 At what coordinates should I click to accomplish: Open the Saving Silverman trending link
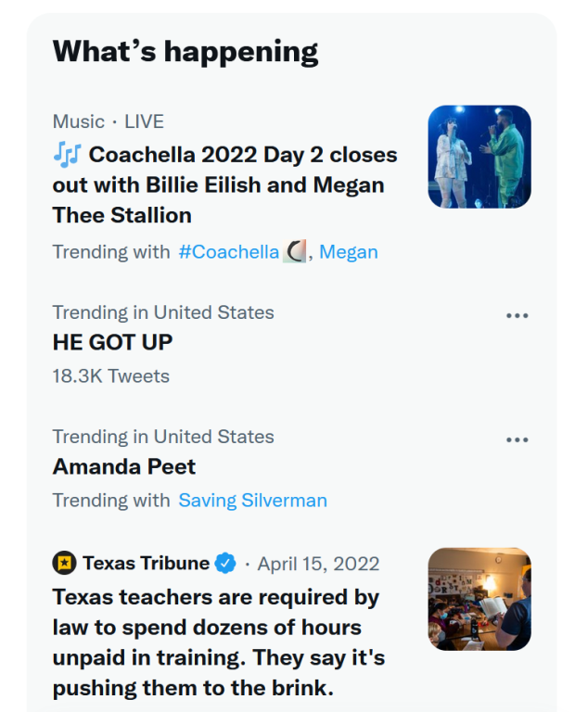pyautogui.click(x=252, y=501)
